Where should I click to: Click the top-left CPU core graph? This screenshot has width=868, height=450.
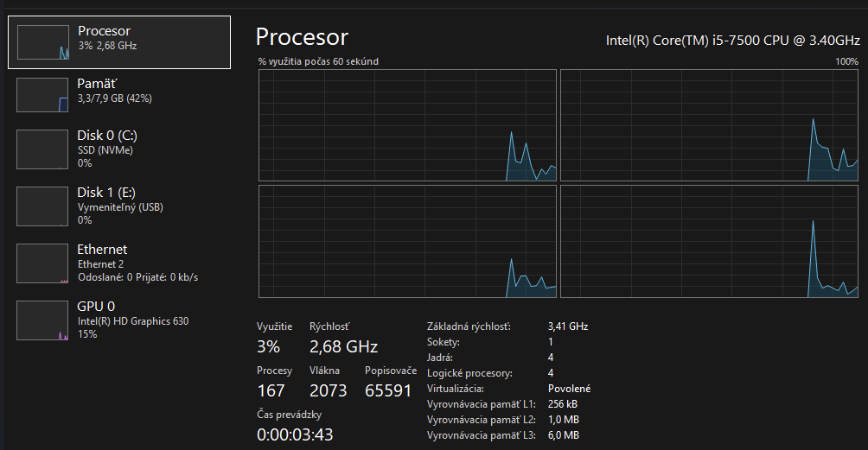[407, 125]
